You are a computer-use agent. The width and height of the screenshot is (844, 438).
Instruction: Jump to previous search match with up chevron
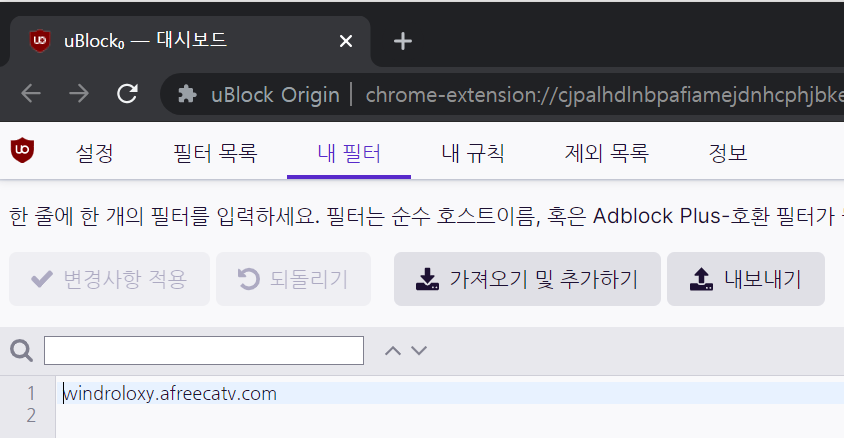pyautogui.click(x=393, y=351)
